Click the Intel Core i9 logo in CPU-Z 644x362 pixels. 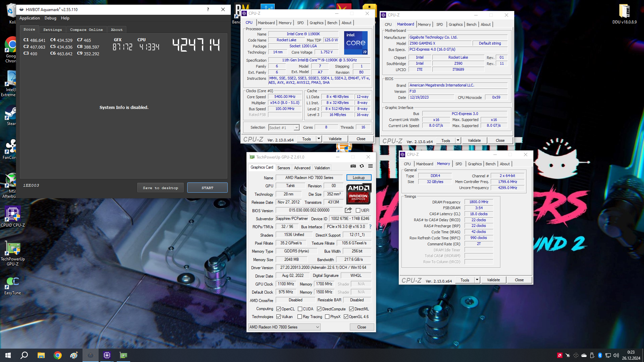356,43
